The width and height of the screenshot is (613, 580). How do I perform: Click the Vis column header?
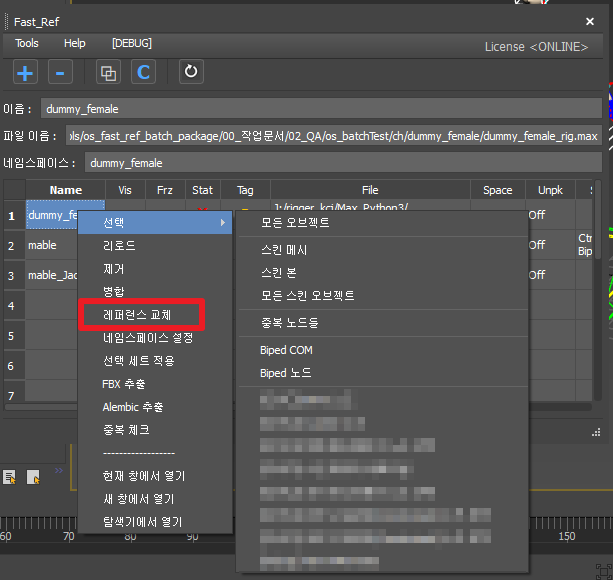125,190
